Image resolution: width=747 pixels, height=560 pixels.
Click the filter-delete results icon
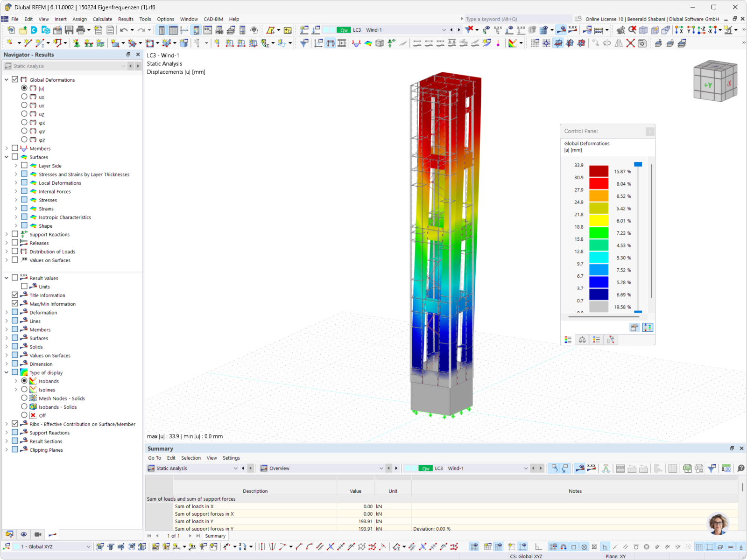pyautogui.click(x=469, y=30)
